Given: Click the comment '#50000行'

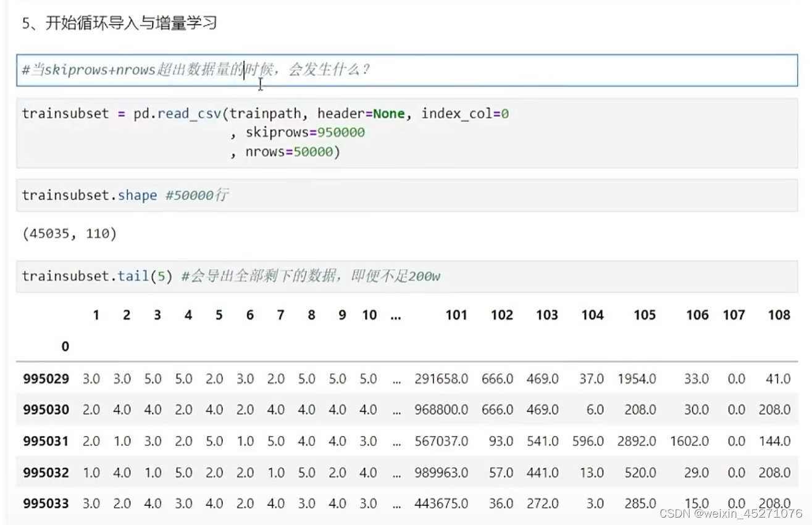Looking at the screenshot, I should click(197, 195).
